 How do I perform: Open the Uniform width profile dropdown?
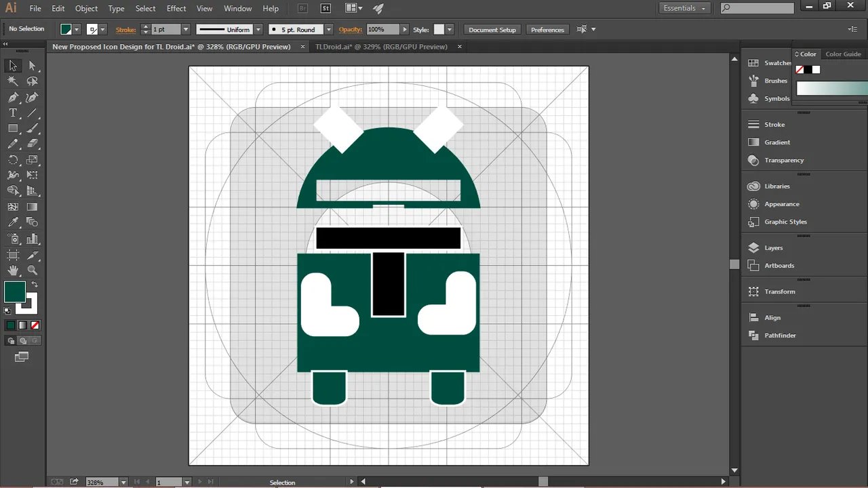pos(258,29)
